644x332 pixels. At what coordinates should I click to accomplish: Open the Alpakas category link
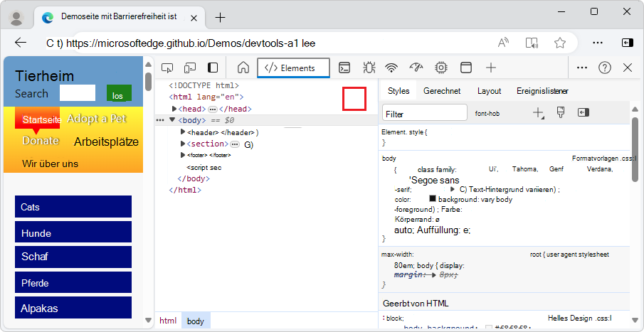click(x=73, y=308)
